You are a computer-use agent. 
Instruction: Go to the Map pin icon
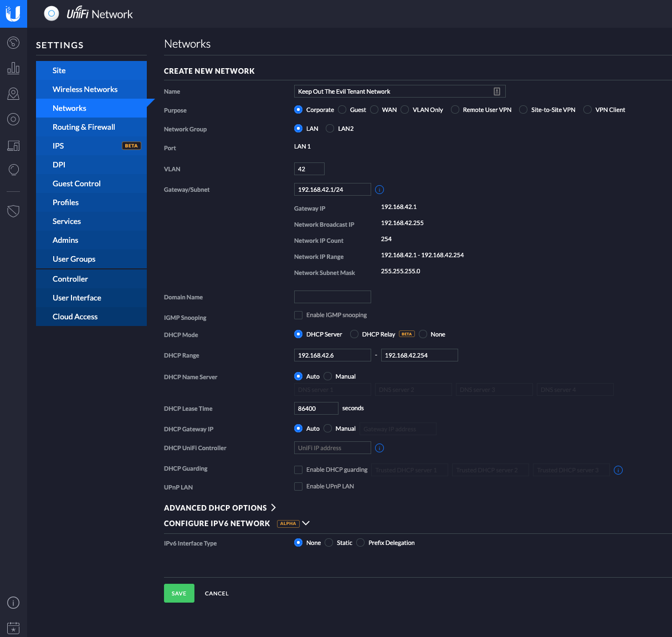13,94
